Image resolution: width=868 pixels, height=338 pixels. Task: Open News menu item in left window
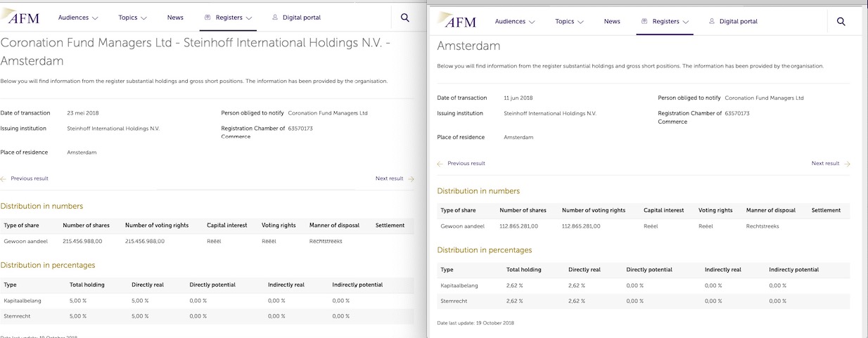click(175, 18)
